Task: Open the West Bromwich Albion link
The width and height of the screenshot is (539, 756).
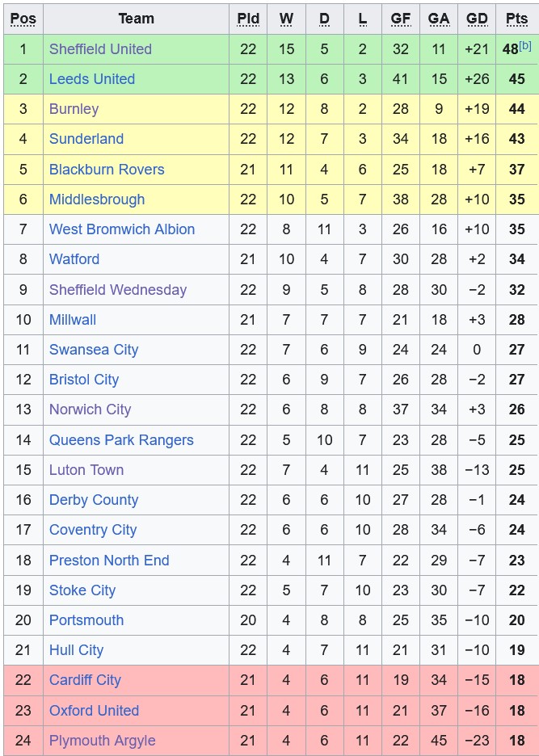Action: [122, 229]
